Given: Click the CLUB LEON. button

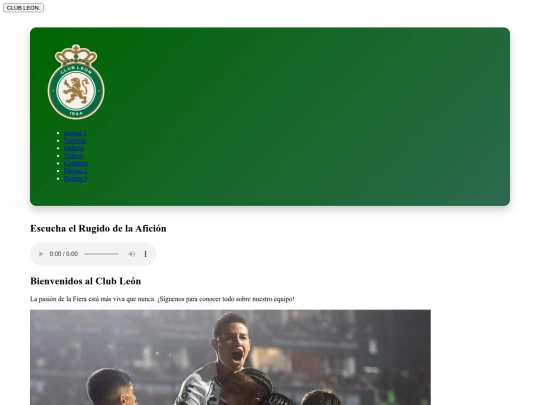Looking at the screenshot, I should 23,8.
